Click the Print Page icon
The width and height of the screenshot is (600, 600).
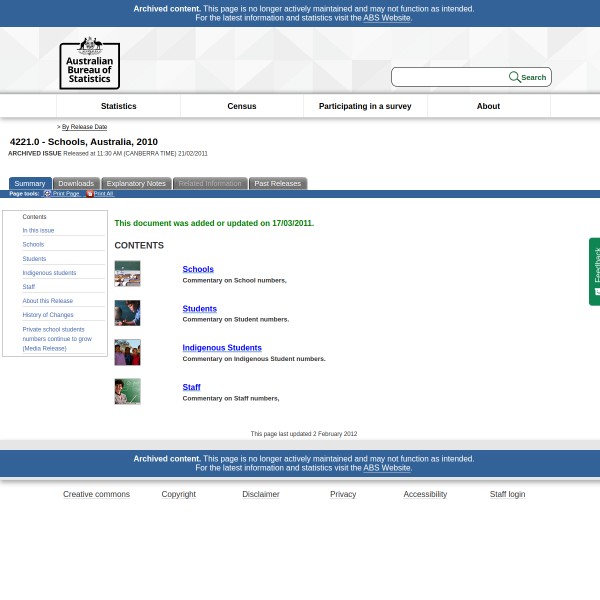pyautogui.click(x=47, y=194)
